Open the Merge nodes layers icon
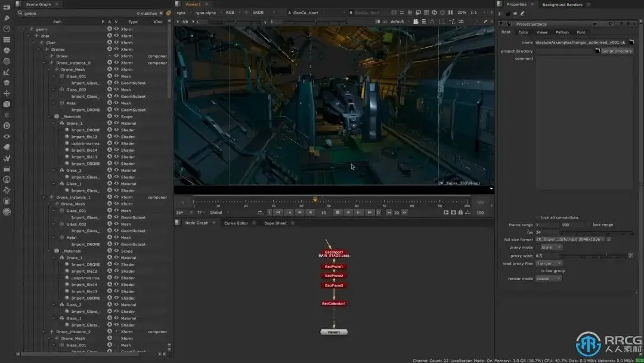Viewport: 644px width, 363px height. pyautogui.click(x=7, y=82)
